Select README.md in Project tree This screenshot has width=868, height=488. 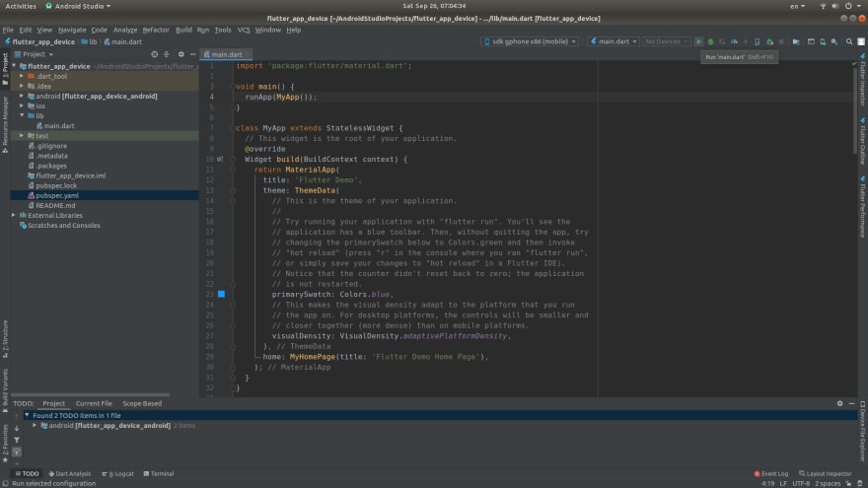click(x=55, y=206)
